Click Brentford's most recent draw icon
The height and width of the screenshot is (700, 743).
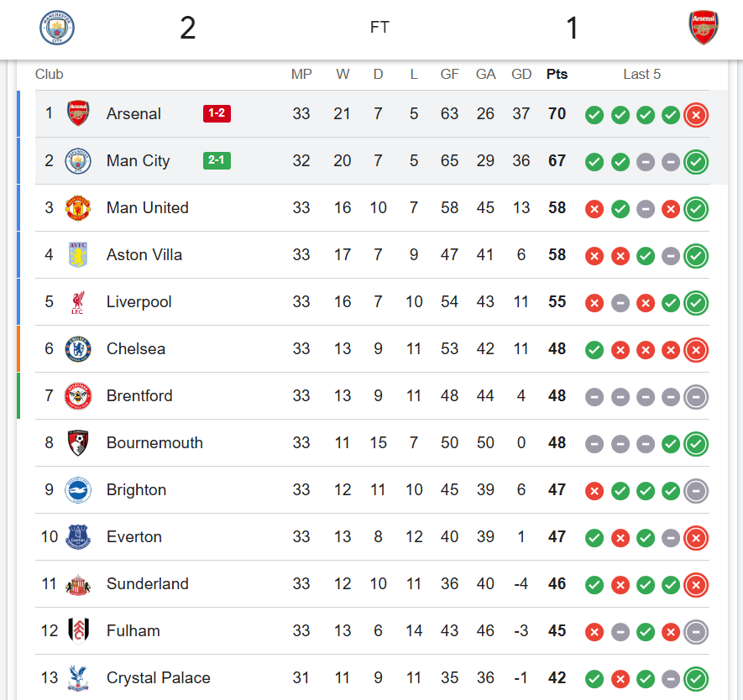pyautogui.click(x=696, y=397)
